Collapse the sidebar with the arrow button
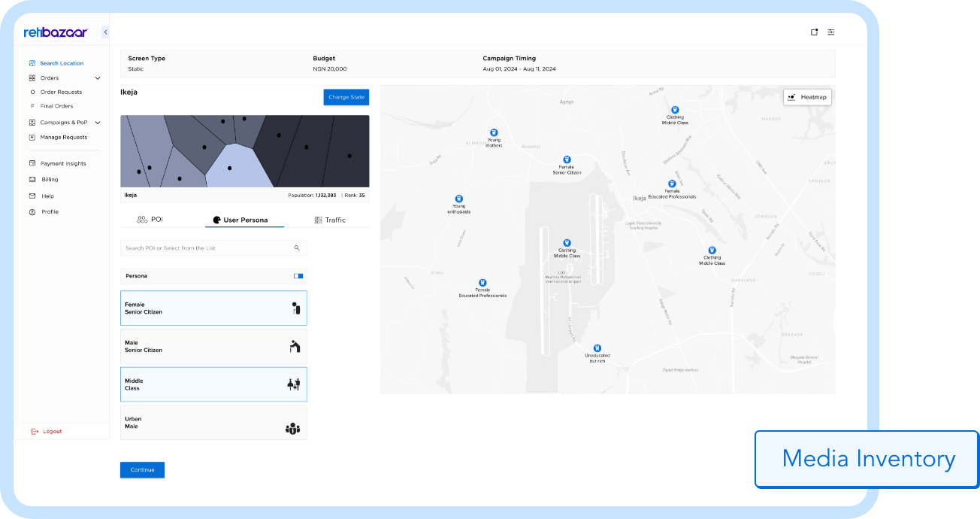 (x=105, y=32)
